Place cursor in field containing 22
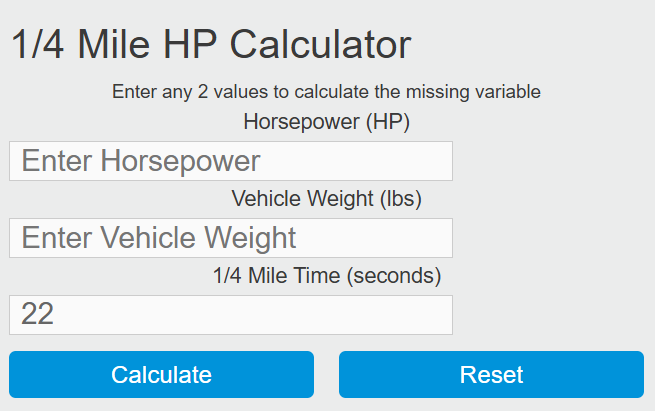 tap(230, 315)
